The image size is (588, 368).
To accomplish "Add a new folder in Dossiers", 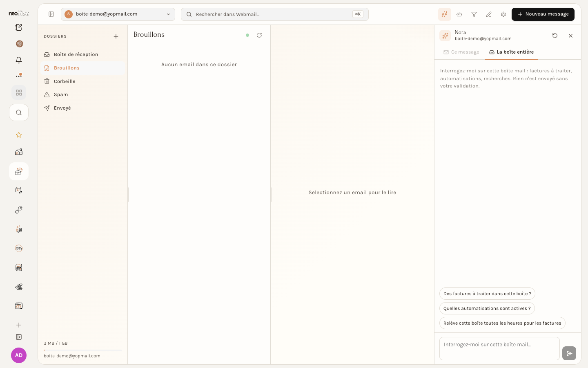I will (116, 36).
